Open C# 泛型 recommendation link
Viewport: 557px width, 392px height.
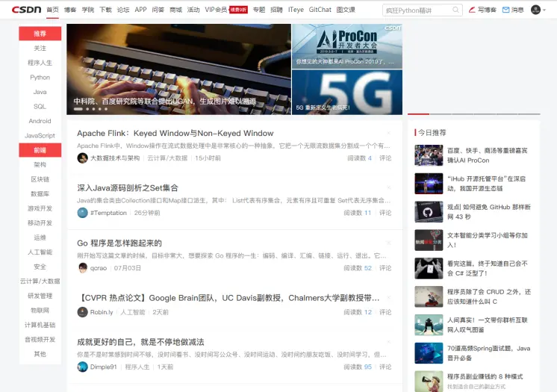pos(488,268)
